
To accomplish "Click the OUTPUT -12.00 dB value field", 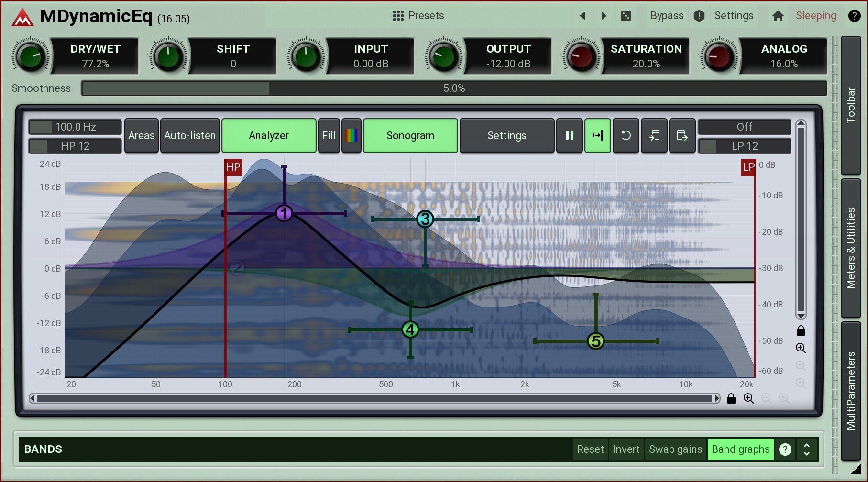I will (x=508, y=64).
